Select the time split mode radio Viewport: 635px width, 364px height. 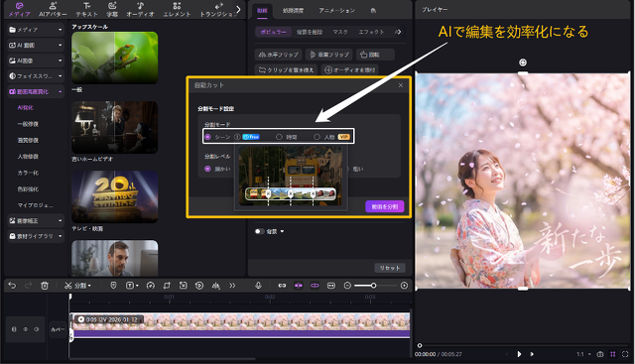279,137
